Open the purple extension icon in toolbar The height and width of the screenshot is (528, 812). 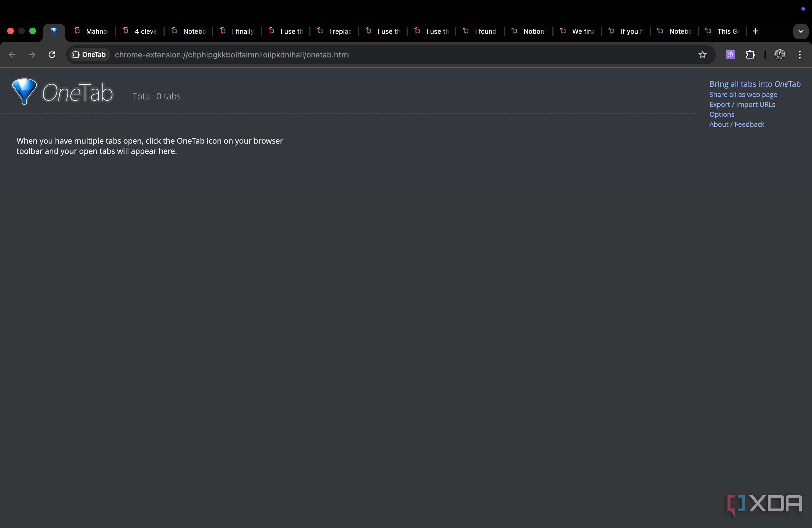(x=730, y=55)
